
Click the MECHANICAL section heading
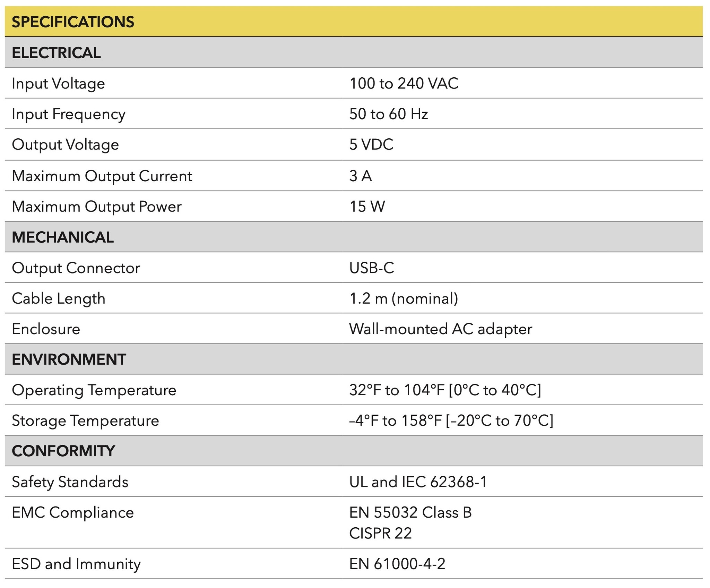(x=63, y=237)
